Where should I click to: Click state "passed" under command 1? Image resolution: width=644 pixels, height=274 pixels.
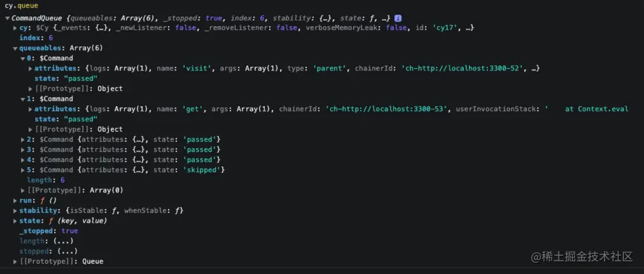click(x=66, y=120)
